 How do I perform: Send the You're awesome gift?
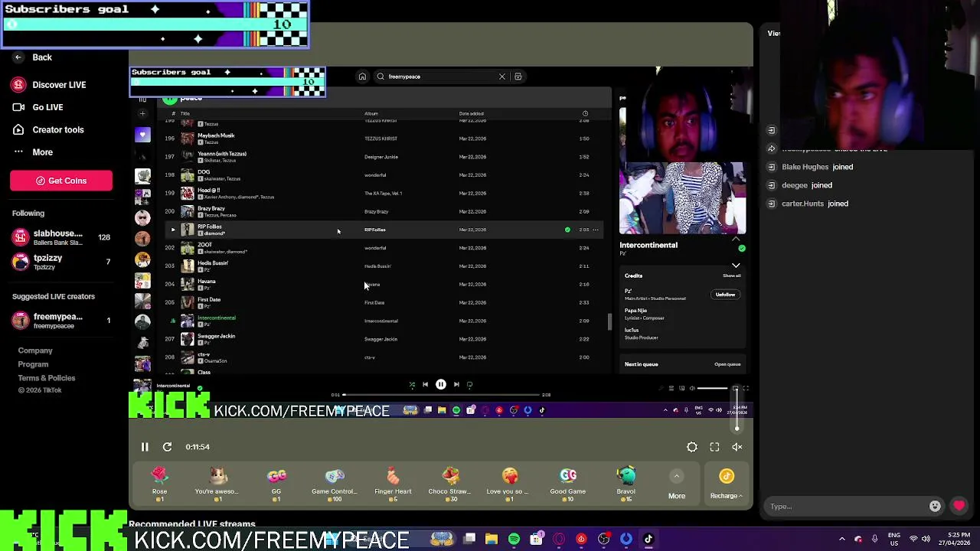click(217, 484)
